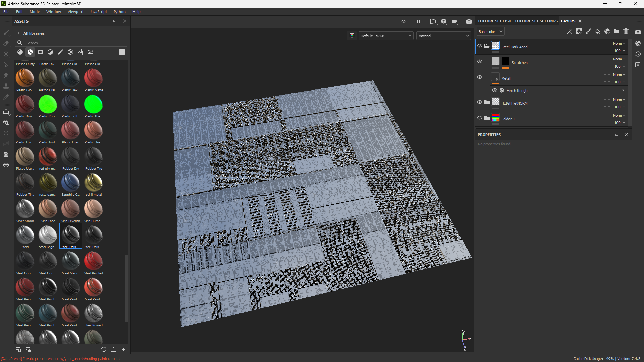This screenshot has height=362, width=644.
Task: Expand the HEIGHTetNORM folder icon
Action: coord(487,102)
